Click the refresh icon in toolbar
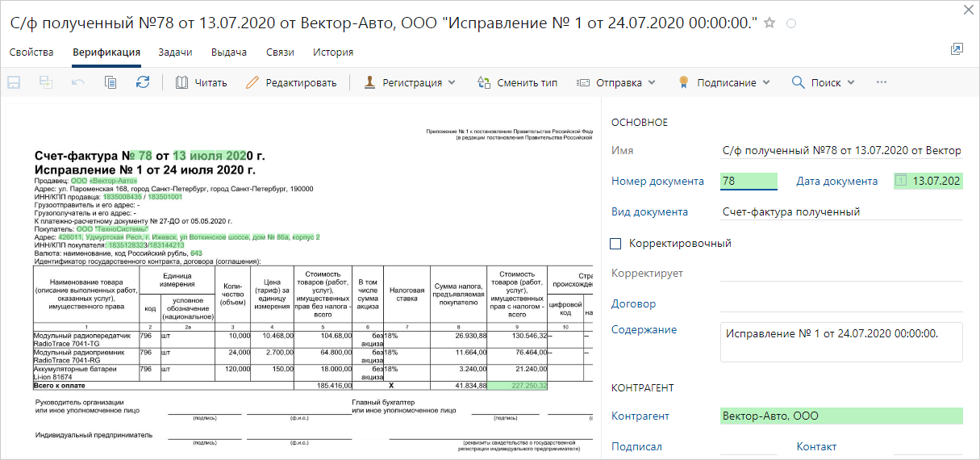 [x=143, y=82]
